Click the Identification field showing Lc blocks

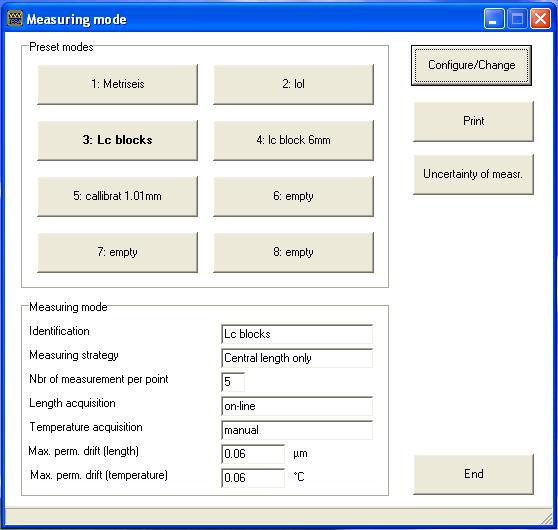(297, 334)
